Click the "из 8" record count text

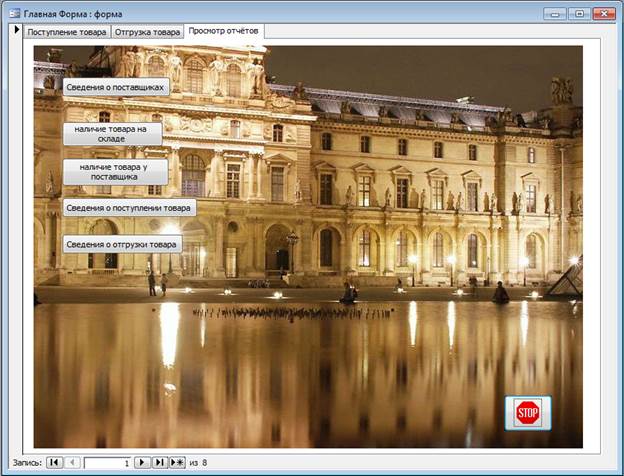(198, 462)
